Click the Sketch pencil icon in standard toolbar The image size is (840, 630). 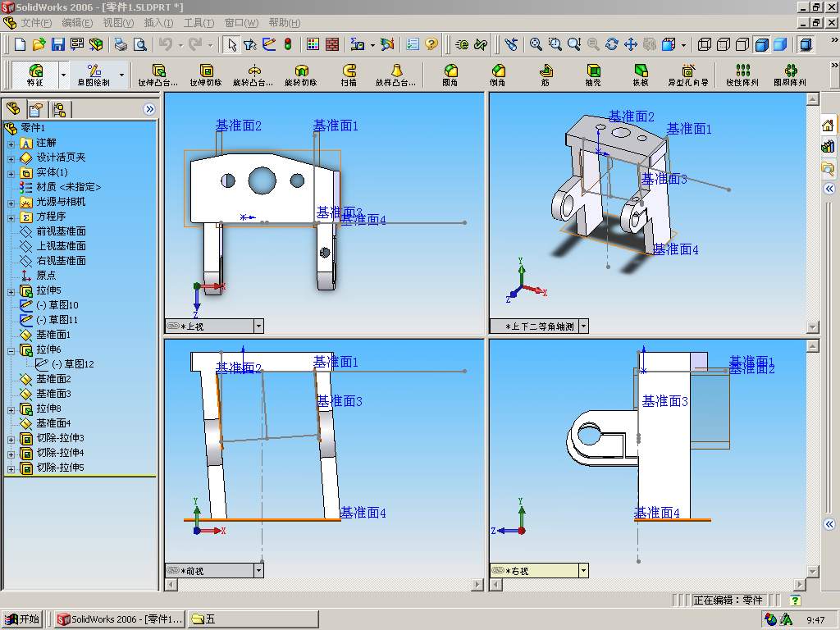(269, 44)
